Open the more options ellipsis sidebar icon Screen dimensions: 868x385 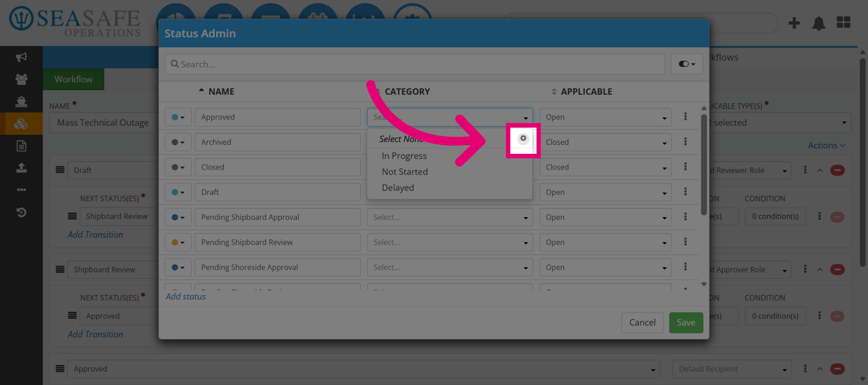[21, 190]
